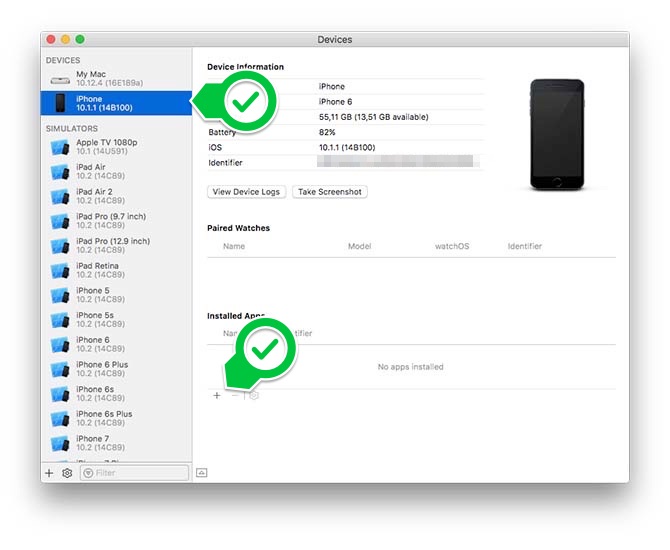670x550 pixels.
Task: Click the No apps installed message
Action: [x=410, y=367]
